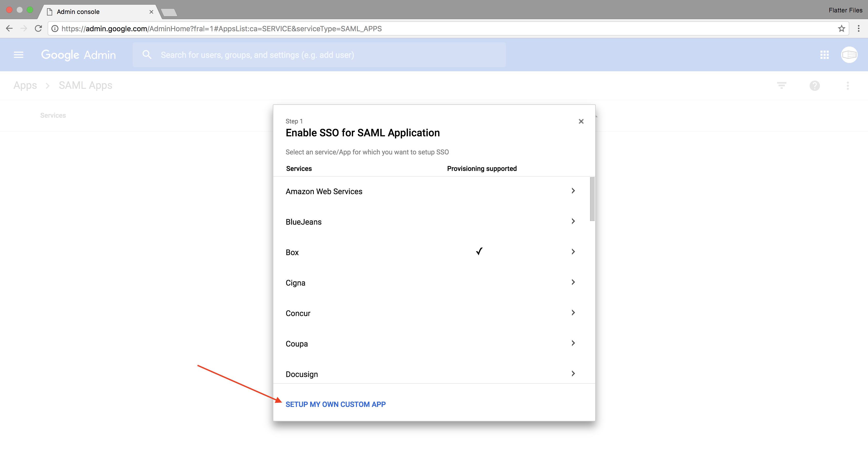The width and height of the screenshot is (868, 456).
Task: Click the SAML Apps breadcrumb
Action: 85,85
